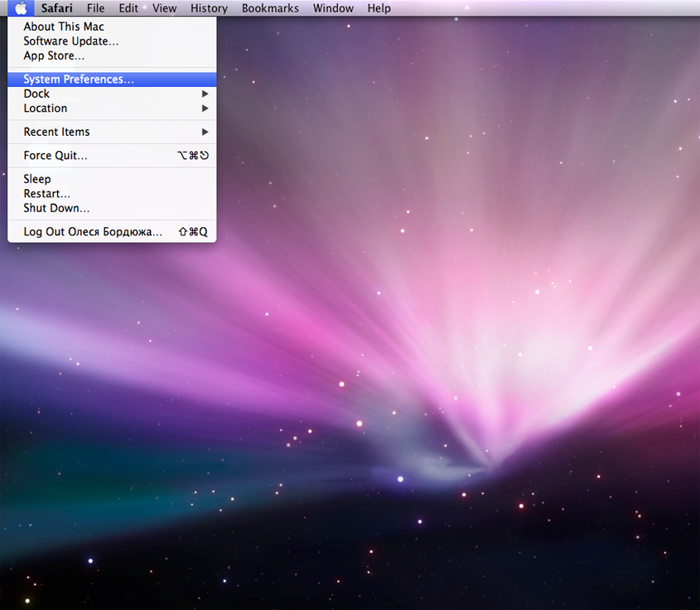Expand the Dock submenu

(36, 94)
